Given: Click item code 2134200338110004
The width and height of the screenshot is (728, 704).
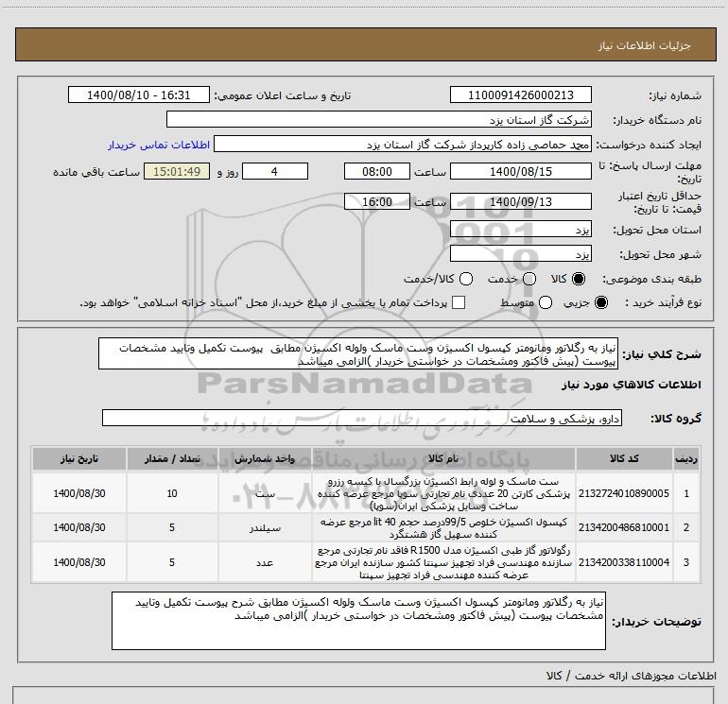Looking at the screenshot, I should [624, 562].
